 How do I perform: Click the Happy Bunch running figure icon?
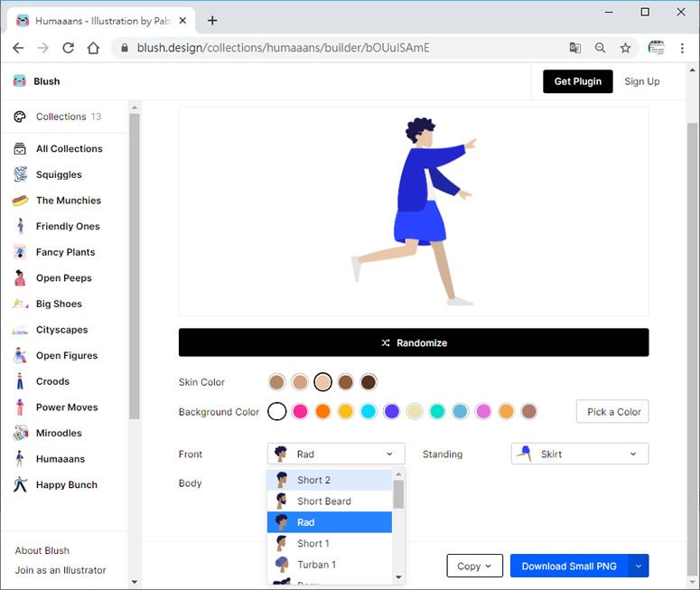coord(20,484)
